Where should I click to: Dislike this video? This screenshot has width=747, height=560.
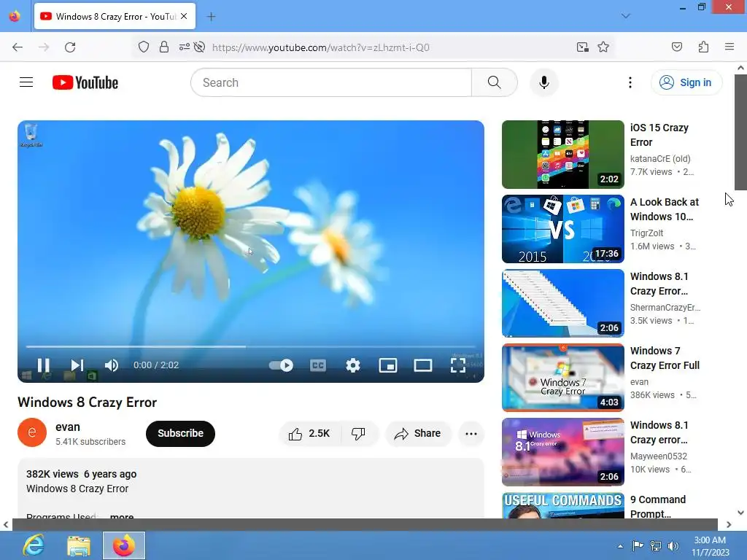(359, 433)
